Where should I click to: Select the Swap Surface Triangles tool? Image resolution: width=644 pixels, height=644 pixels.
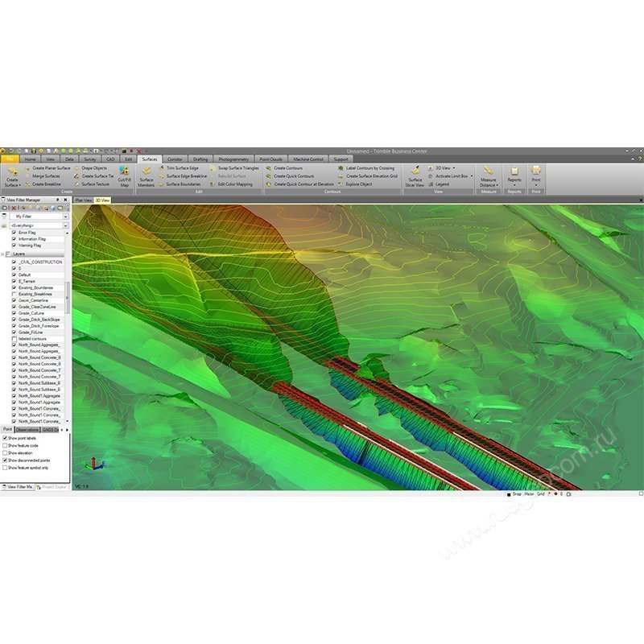pyautogui.click(x=237, y=169)
